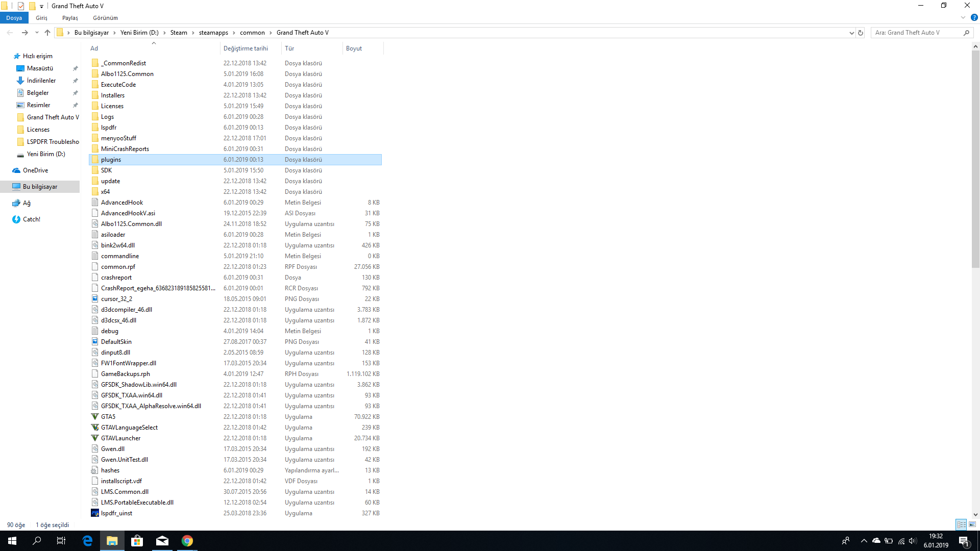Sort by Değiştirme tarihi column header
980x551 pixels.
tap(246, 48)
